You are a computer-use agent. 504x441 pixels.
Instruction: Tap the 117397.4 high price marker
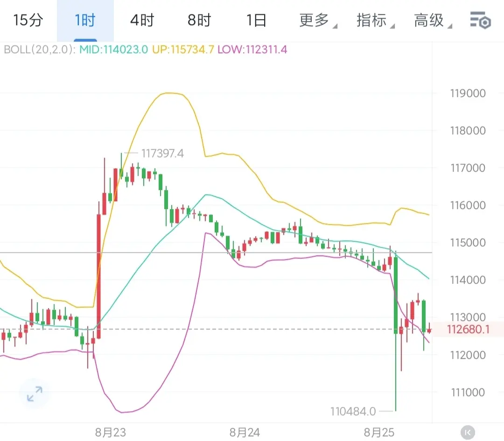[x=162, y=154]
